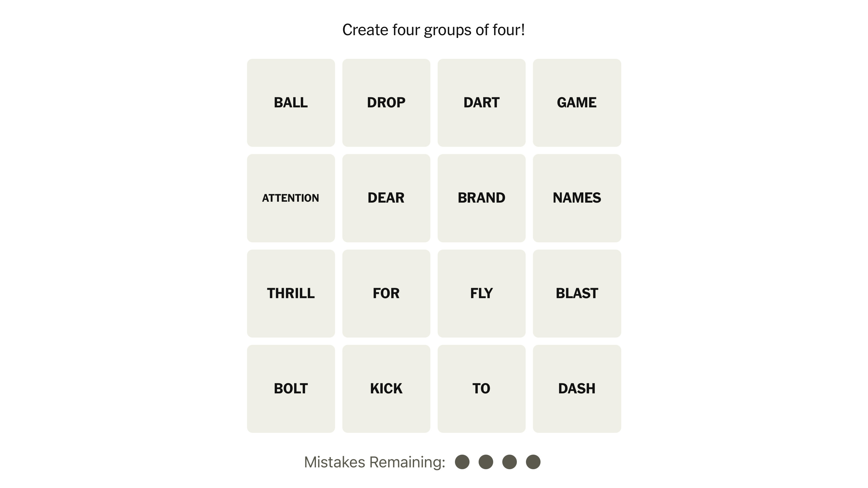
Task: Pick the DASH word tile
Action: point(577,389)
